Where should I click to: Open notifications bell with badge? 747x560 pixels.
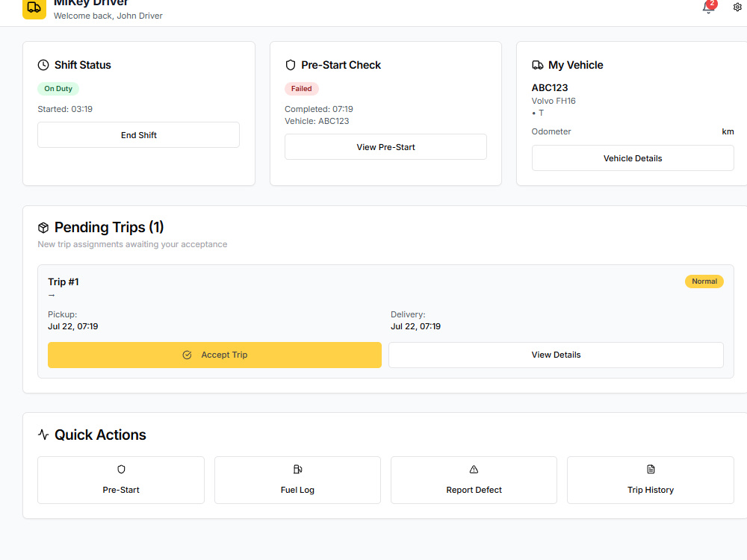708,7
